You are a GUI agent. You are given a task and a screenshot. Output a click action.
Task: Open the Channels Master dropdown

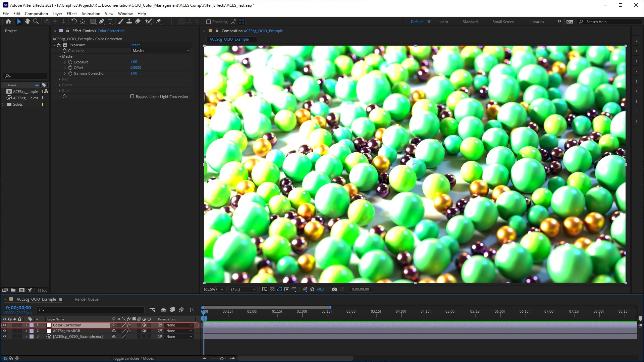160,51
